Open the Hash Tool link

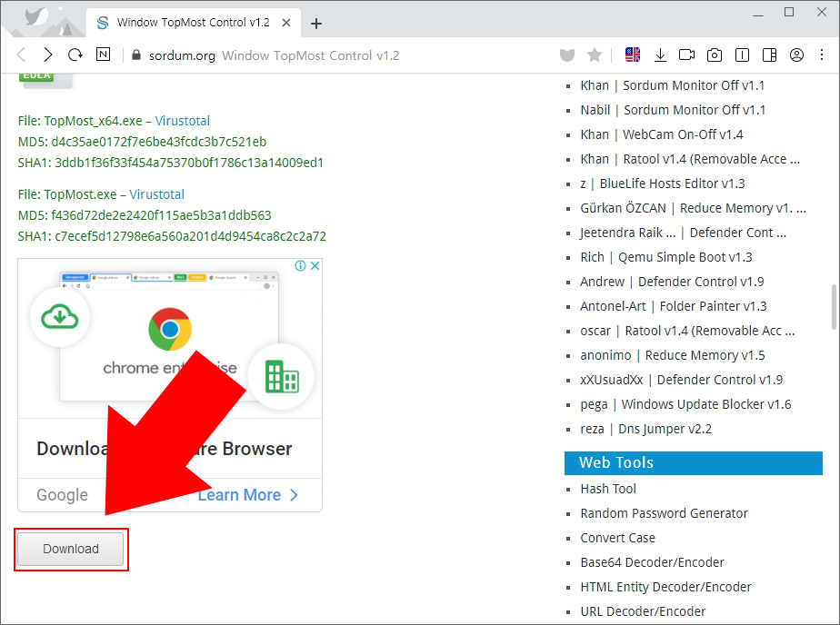point(608,489)
